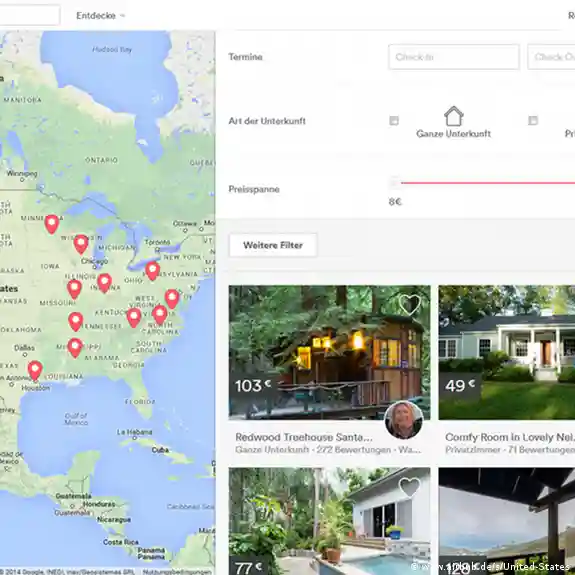The image size is (575, 575).
Task: Open host profile photo on Redwood Treehouse
Action: coord(403,420)
